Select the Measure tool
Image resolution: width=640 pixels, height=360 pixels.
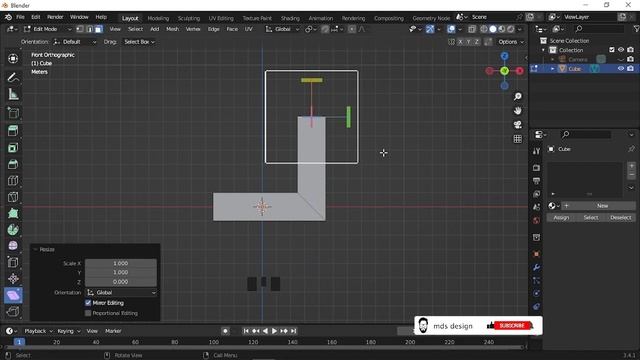pos(13,95)
